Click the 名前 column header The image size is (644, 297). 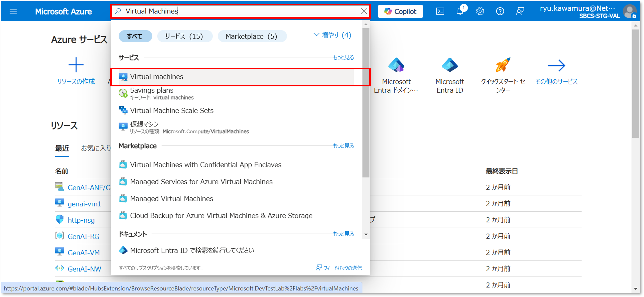click(x=62, y=171)
